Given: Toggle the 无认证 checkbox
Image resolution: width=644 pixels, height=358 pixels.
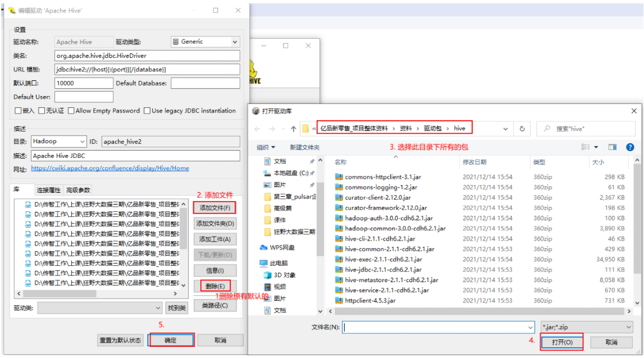Looking at the screenshot, I should tap(42, 111).
